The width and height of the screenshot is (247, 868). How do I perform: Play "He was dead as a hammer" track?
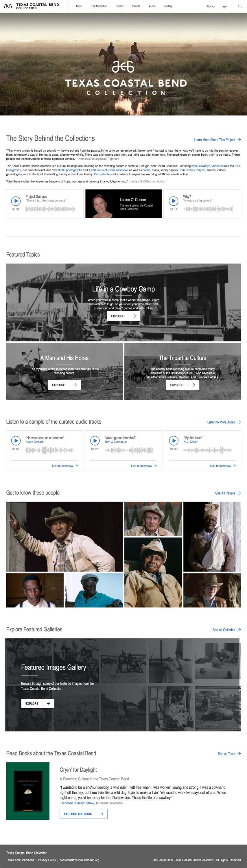[16, 440]
